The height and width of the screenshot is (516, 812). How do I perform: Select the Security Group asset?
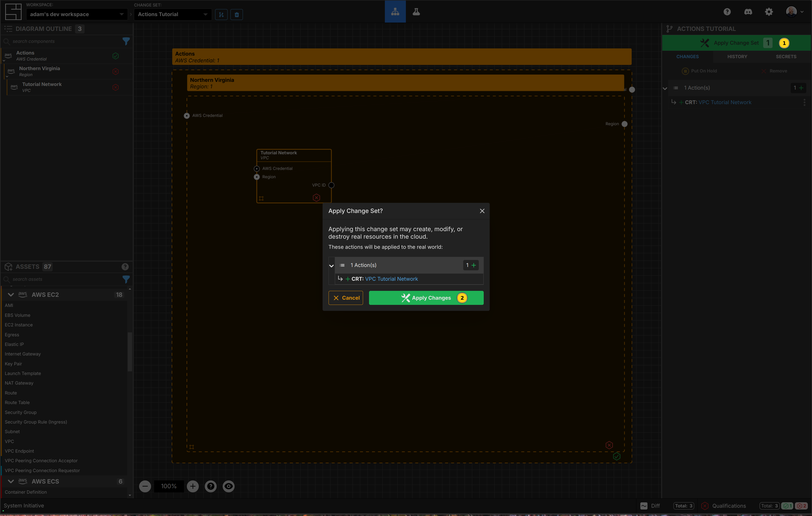coord(21,412)
